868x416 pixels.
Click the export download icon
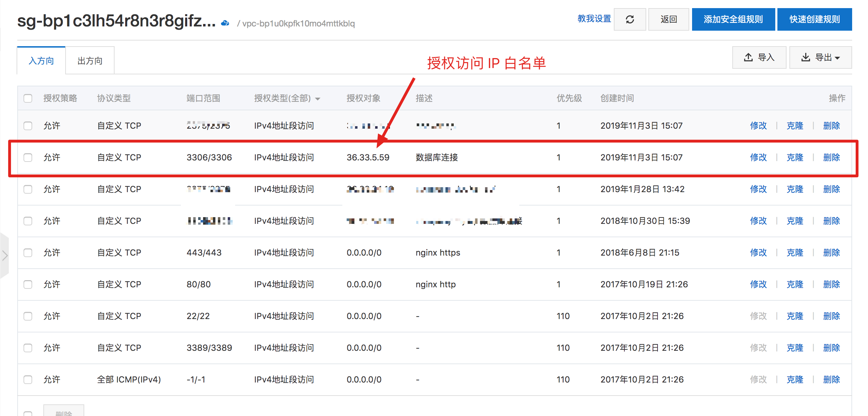[805, 57]
